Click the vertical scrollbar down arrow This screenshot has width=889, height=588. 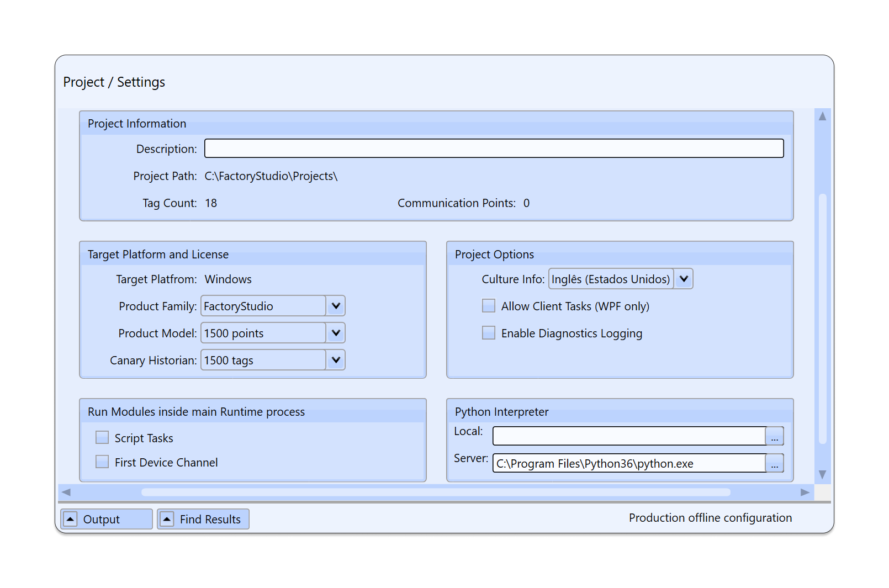822,475
